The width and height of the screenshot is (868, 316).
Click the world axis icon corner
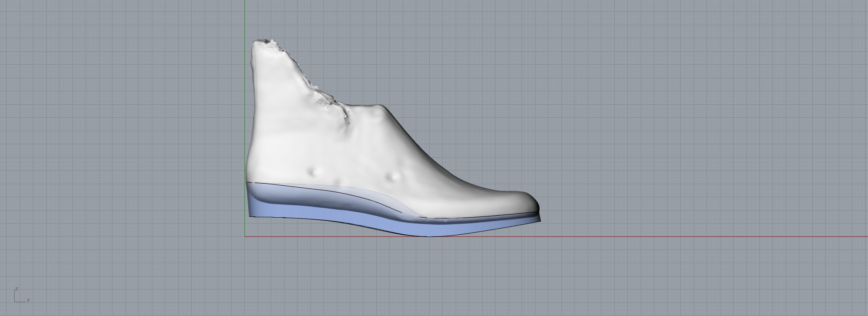click(15, 302)
